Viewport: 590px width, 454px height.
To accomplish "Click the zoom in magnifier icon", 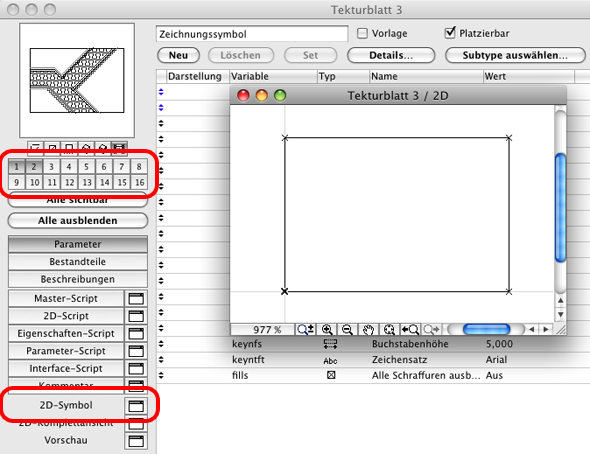I will click(327, 330).
